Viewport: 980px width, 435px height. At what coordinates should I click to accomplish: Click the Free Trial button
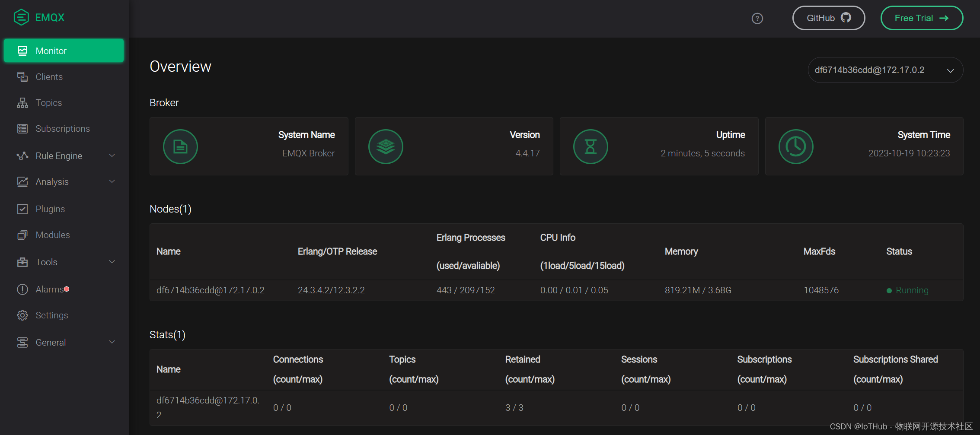click(x=922, y=18)
